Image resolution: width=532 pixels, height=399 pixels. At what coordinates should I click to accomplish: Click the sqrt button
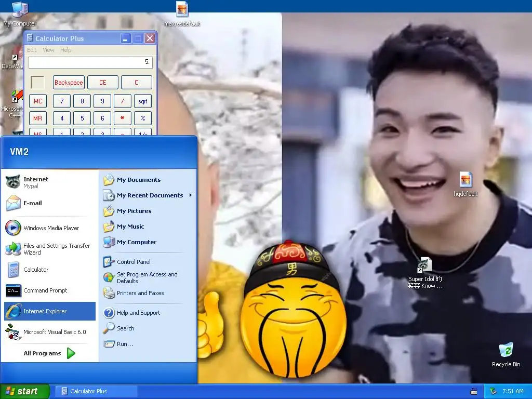143,101
